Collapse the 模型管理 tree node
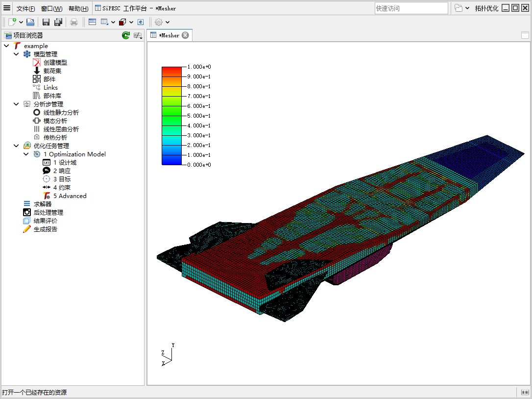The image size is (532, 399). pyautogui.click(x=16, y=54)
